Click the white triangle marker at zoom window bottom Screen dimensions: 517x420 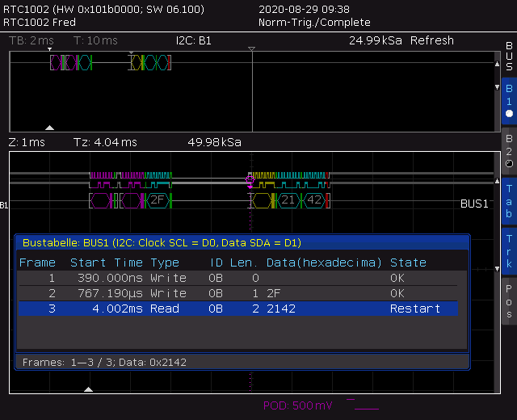tap(88, 389)
